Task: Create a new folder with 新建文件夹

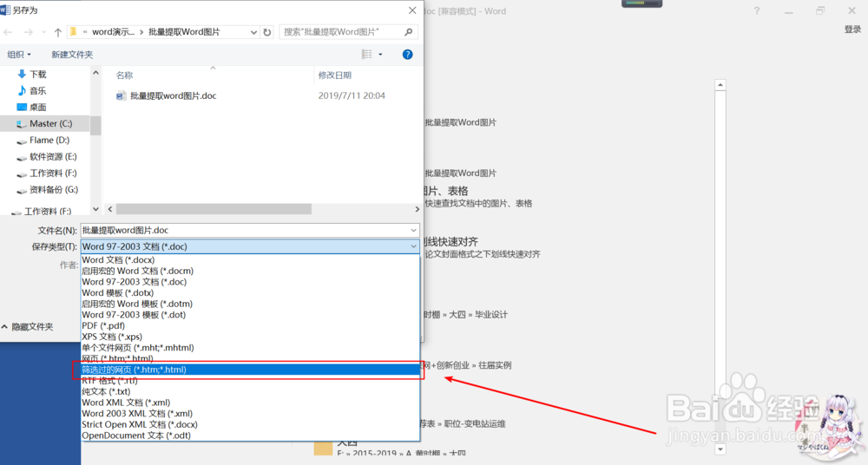Action: tap(72, 55)
